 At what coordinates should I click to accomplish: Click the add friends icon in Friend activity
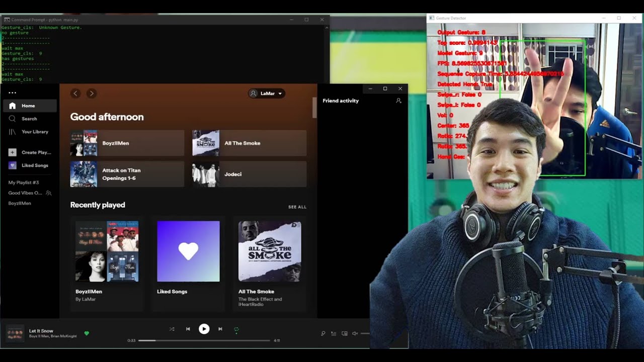point(398,101)
